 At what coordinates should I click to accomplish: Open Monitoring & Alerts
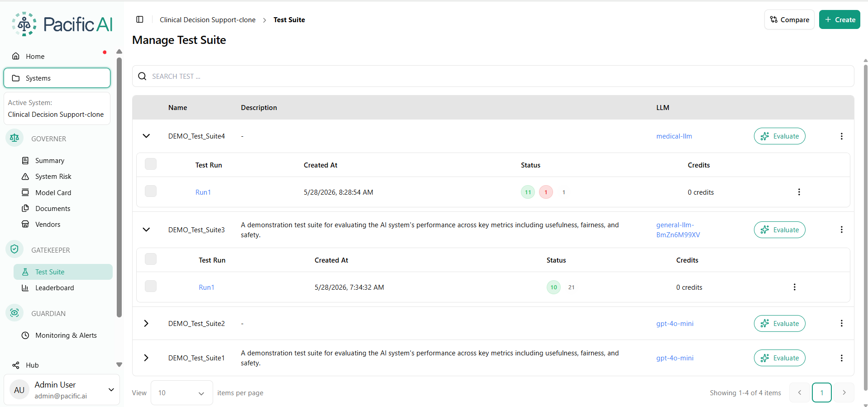point(66,335)
